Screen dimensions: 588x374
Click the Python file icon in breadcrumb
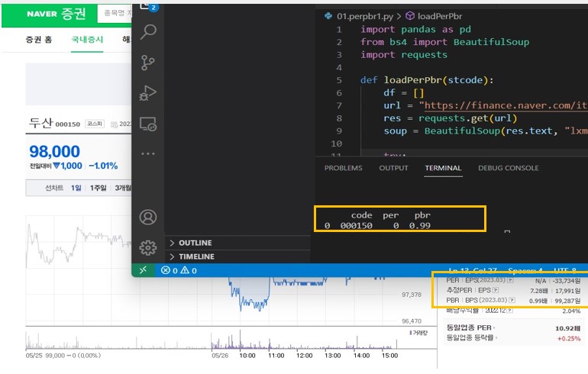(x=328, y=16)
